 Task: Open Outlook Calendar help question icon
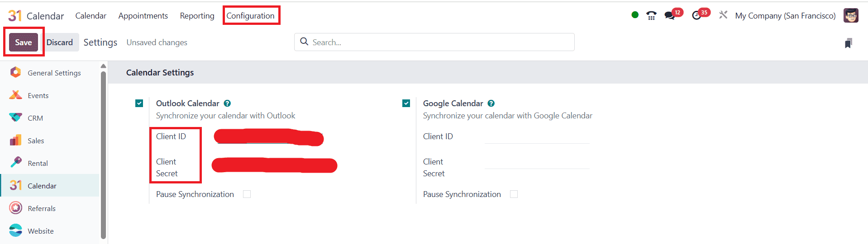coord(227,103)
